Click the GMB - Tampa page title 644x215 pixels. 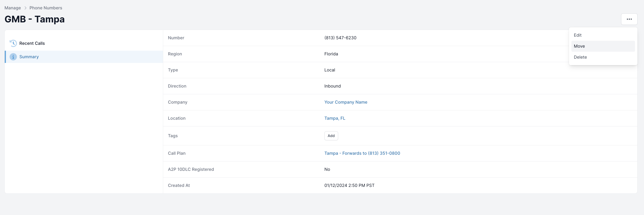pyautogui.click(x=34, y=19)
